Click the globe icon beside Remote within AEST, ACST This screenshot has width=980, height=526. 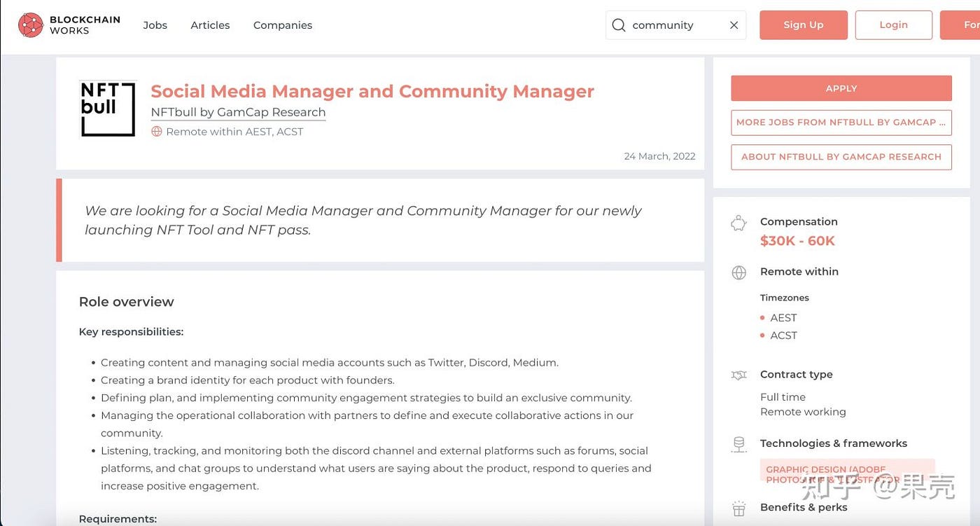click(157, 132)
